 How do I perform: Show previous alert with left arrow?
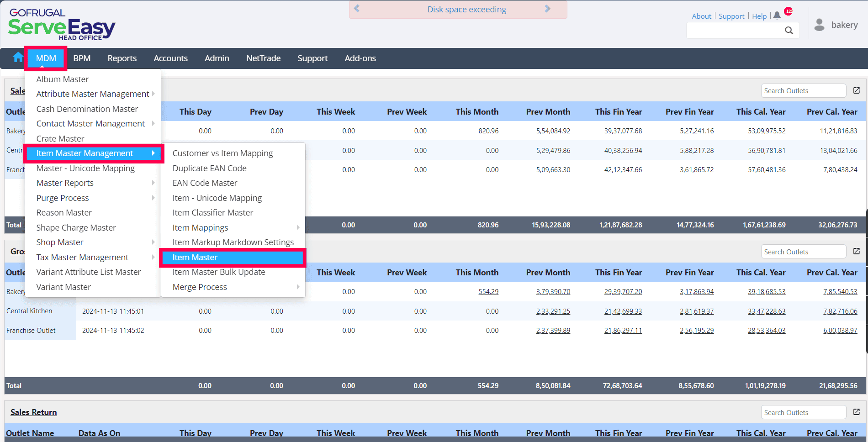pyautogui.click(x=357, y=9)
